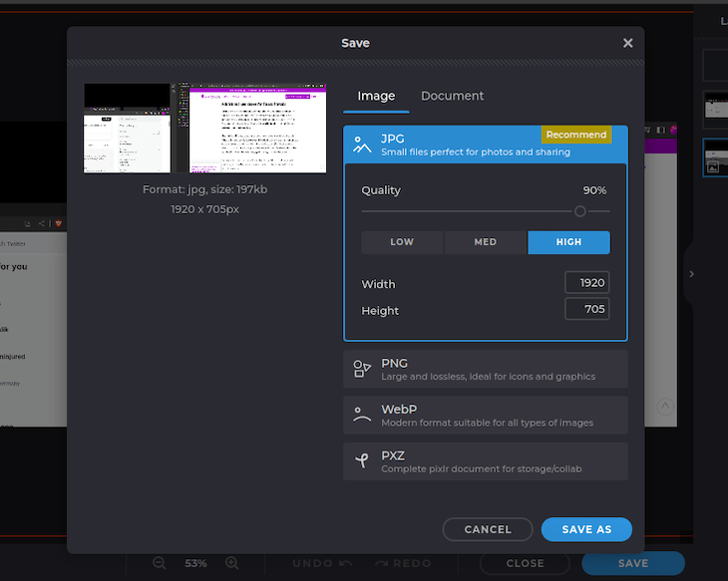Switch to the Image tab
The image size is (728, 581).
click(x=376, y=96)
